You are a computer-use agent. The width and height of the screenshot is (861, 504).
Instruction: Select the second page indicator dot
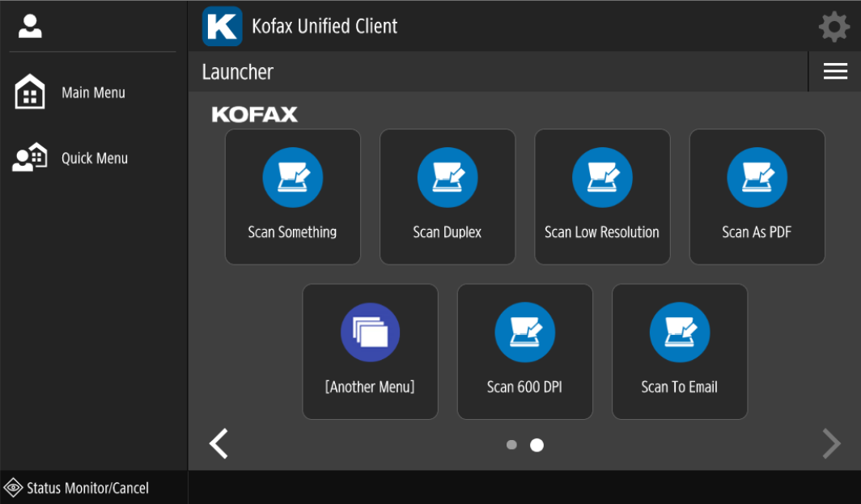(x=537, y=445)
